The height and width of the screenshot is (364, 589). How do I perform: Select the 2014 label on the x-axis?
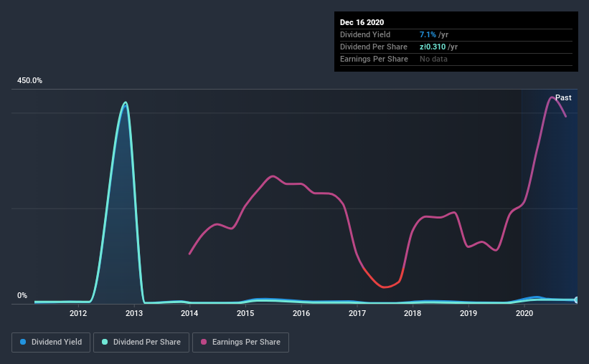pyautogui.click(x=189, y=313)
